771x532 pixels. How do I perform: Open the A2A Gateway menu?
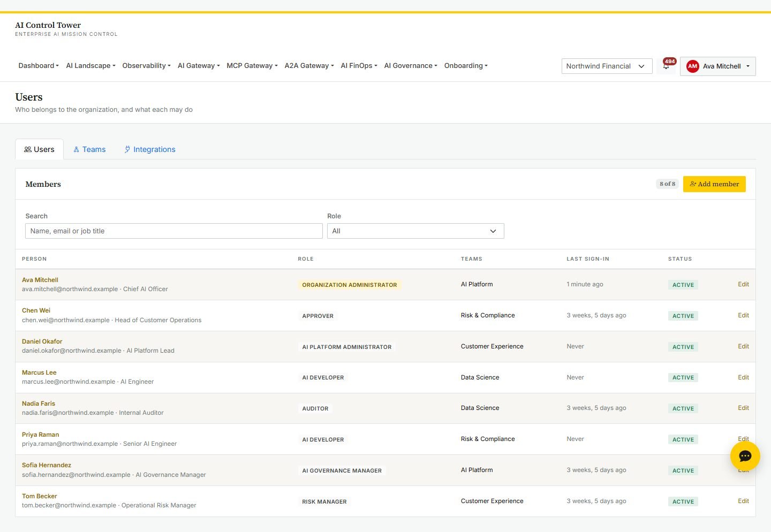pyautogui.click(x=309, y=66)
